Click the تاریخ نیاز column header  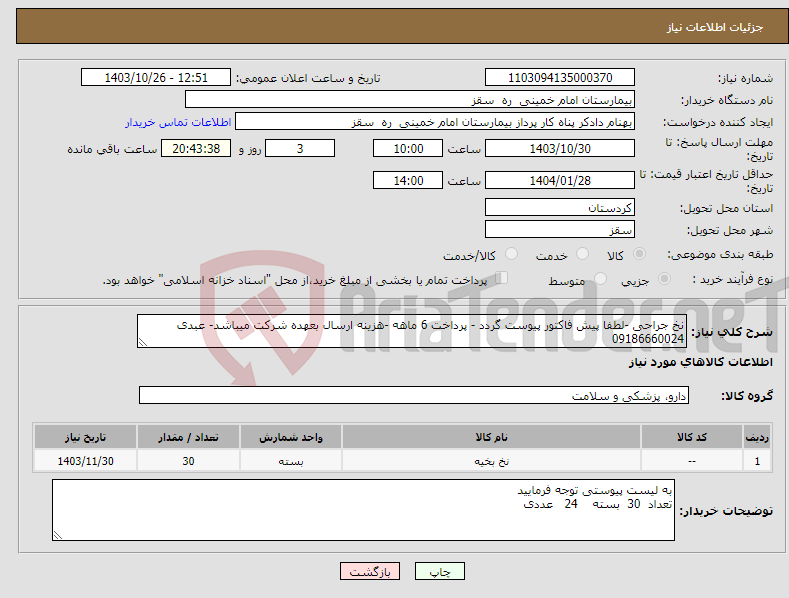86,437
